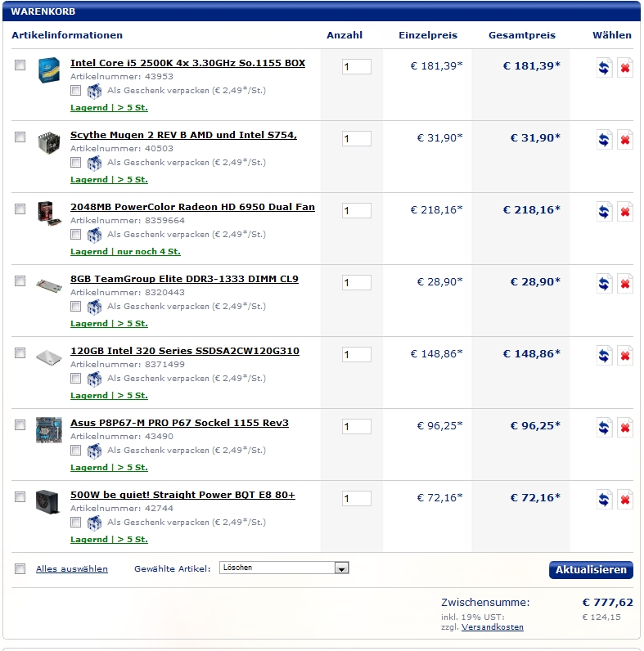Click gift wrap icon under Intel Core i5

(x=94, y=91)
